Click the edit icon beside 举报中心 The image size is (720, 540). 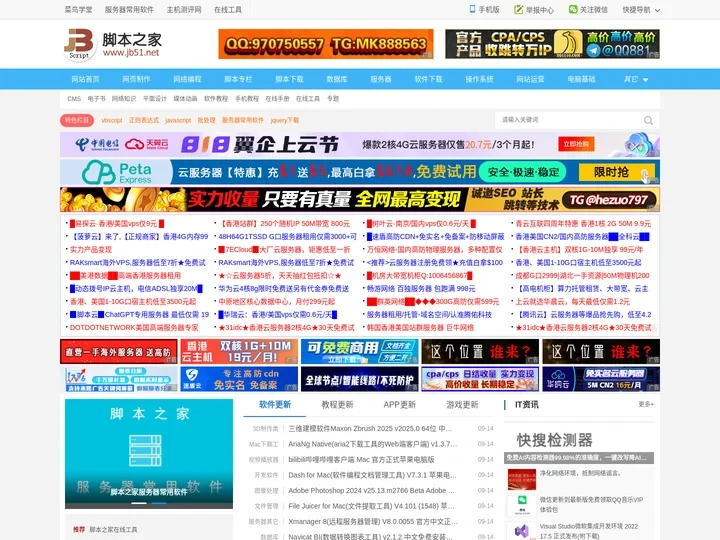click(518, 10)
